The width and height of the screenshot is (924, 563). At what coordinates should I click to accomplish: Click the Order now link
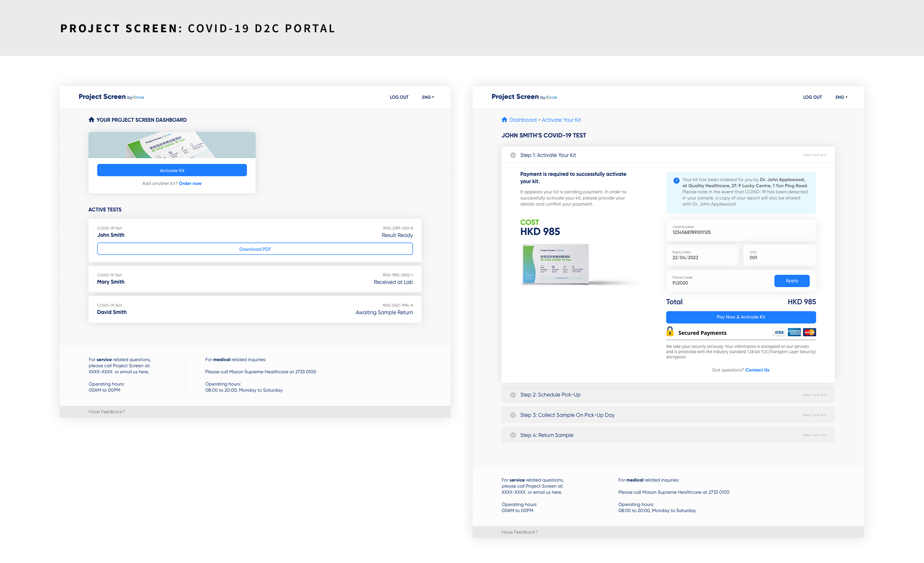click(190, 183)
